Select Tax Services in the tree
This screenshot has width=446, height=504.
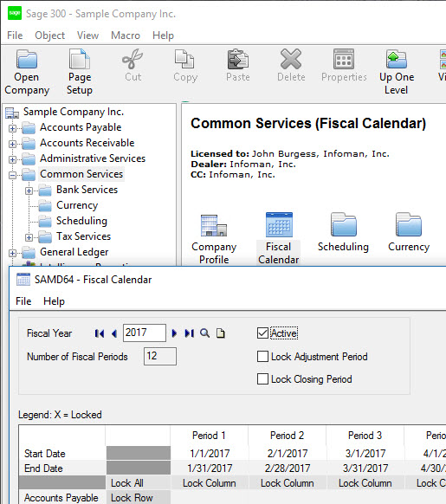(84, 236)
